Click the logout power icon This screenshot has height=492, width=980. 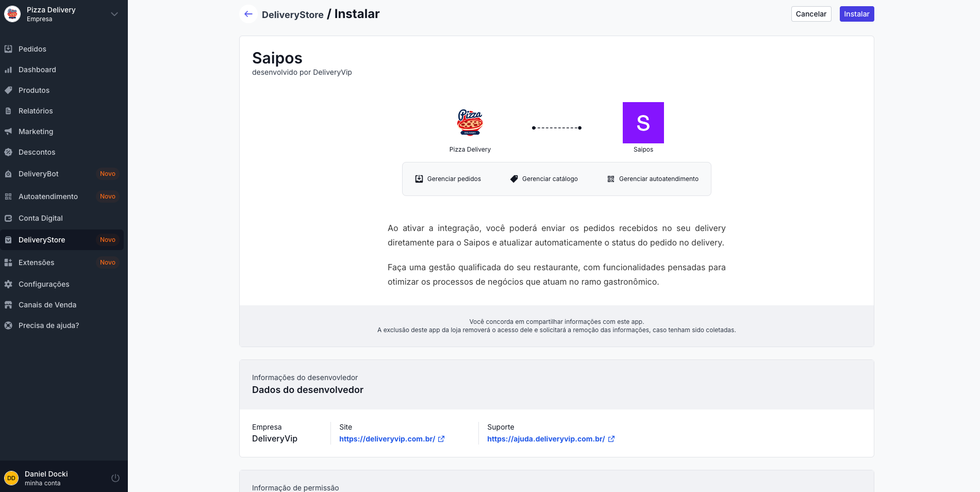click(115, 478)
